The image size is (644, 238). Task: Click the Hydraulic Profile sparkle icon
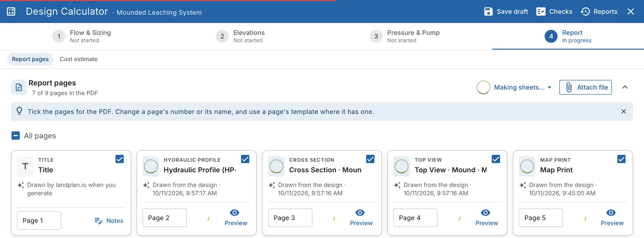pyautogui.click(x=146, y=185)
